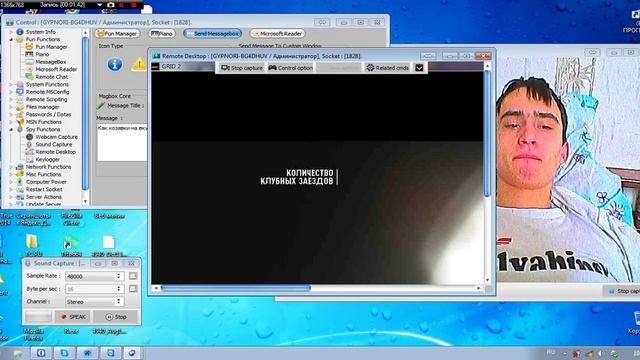Image resolution: width=640 pixels, height=360 pixels.
Task: Expand the Network Functions tree node
Action: [11, 167]
